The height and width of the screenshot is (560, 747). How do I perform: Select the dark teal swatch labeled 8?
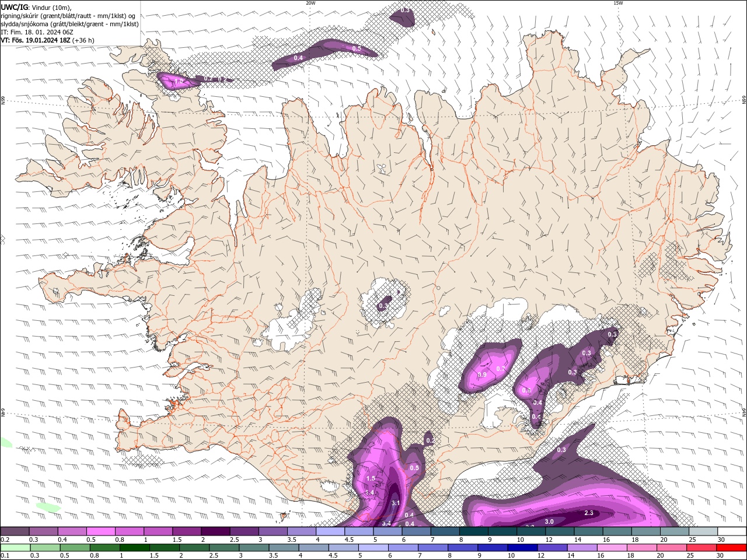click(473, 531)
